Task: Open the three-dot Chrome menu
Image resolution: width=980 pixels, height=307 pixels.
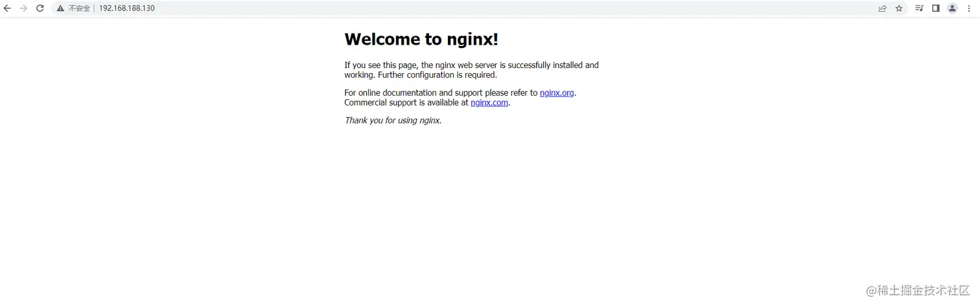Action: point(969,8)
